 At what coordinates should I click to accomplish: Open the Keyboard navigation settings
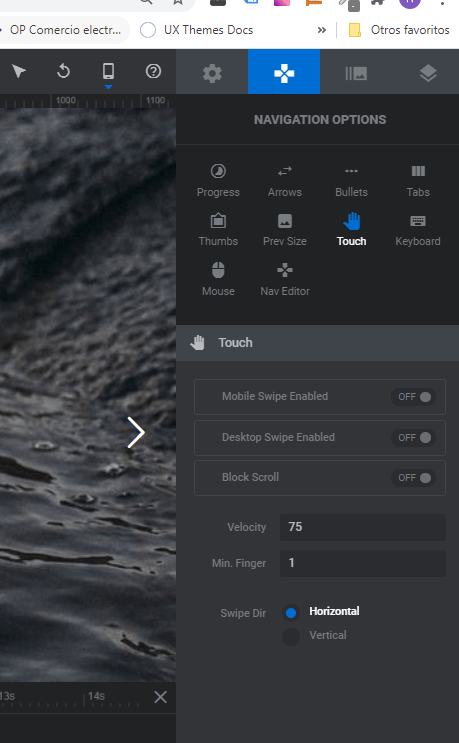tap(418, 230)
